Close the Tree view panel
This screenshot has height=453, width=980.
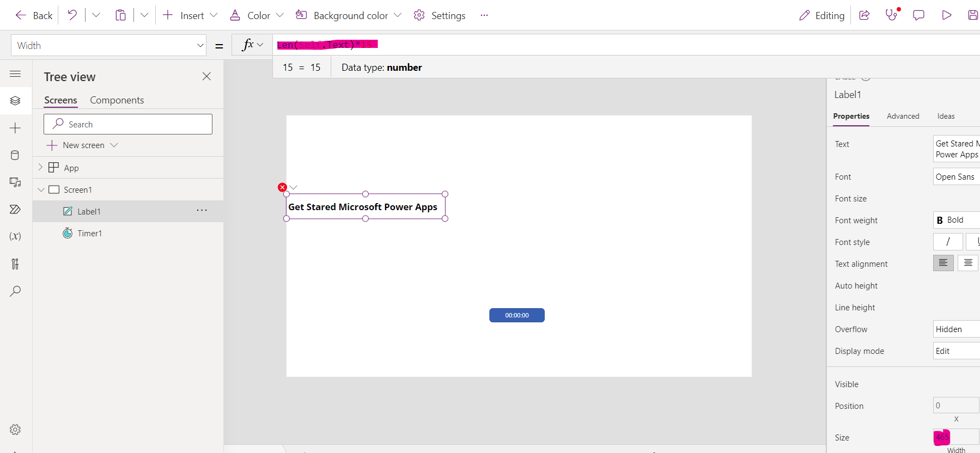coord(206,76)
